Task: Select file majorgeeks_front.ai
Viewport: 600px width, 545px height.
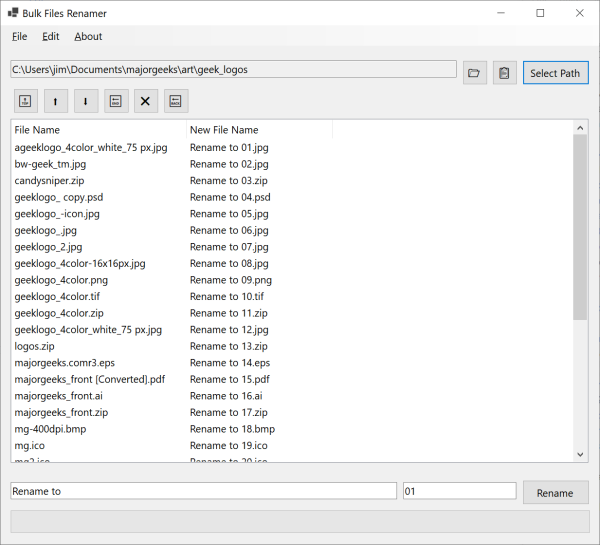Action: point(59,396)
